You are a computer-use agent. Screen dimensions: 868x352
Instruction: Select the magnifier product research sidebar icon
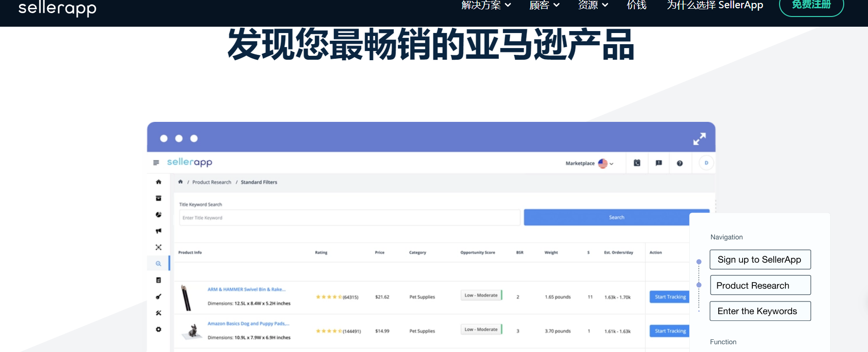158,264
